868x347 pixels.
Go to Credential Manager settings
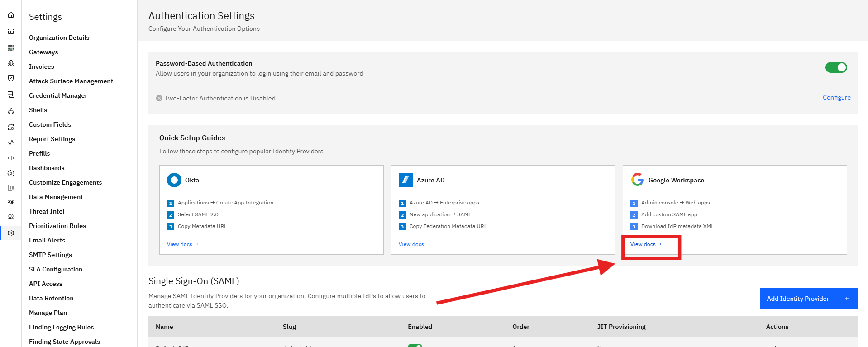(x=58, y=95)
